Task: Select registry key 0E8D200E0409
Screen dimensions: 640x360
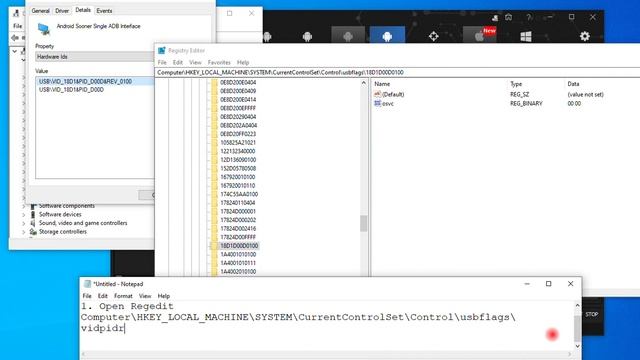Action: point(238,91)
